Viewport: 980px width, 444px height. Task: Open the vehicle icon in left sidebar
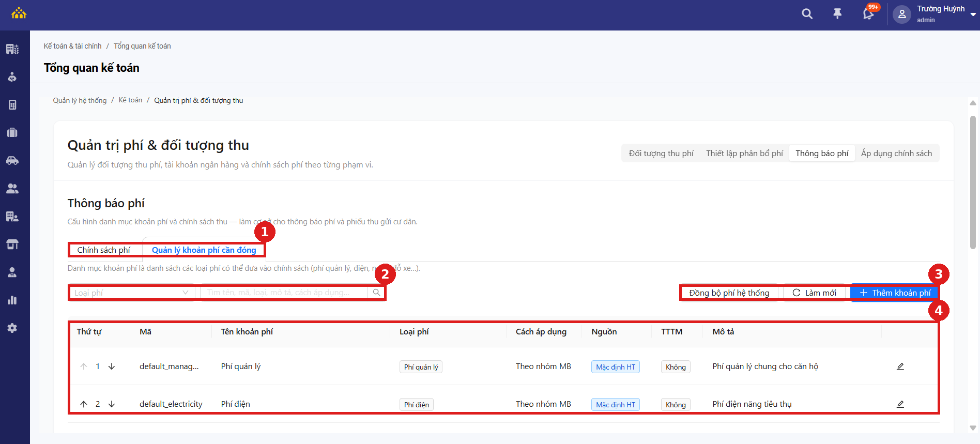click(x=12, y=161)
